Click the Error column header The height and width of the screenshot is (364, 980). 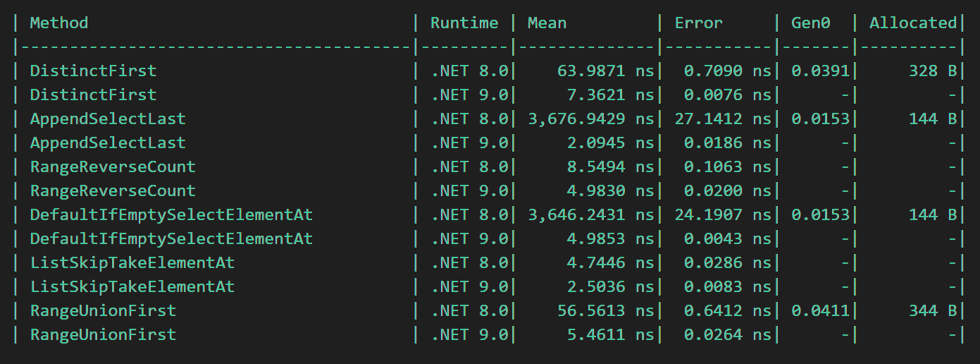tap(699, 23)
